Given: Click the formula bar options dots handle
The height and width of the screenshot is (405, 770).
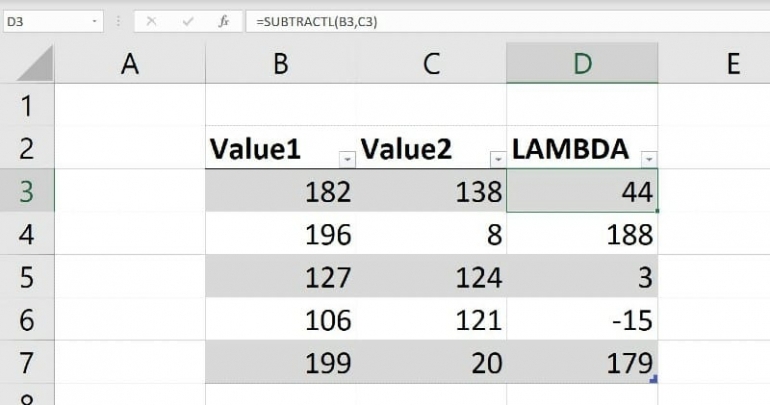Looking at the screenshot, I should click(x=117, y=21).
